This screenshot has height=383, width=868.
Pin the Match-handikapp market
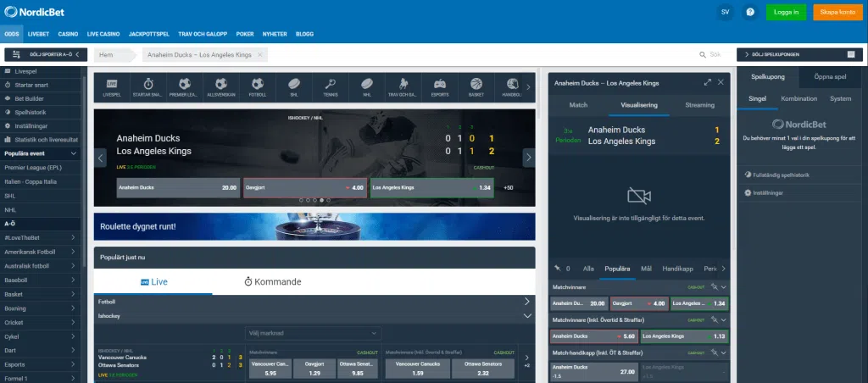click(714, 352)
